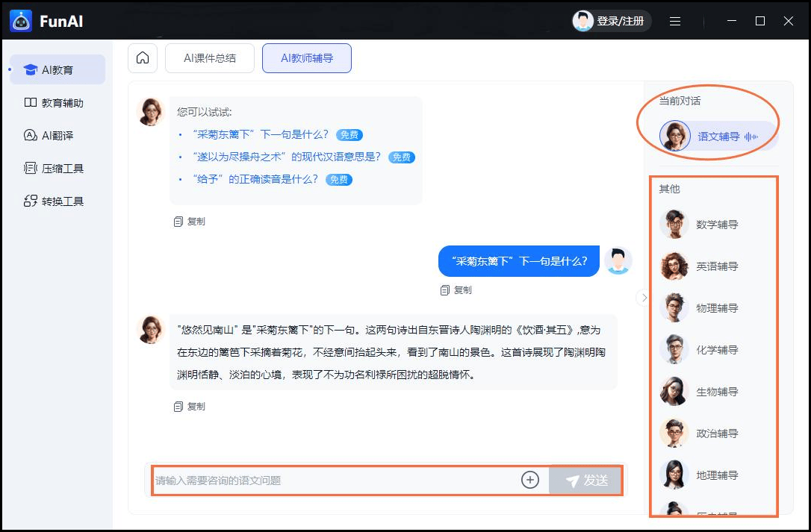This screenshot has height=532, width=811.
Task: Click the 免费 badge on first suggestion
Action: coord(349,135)
